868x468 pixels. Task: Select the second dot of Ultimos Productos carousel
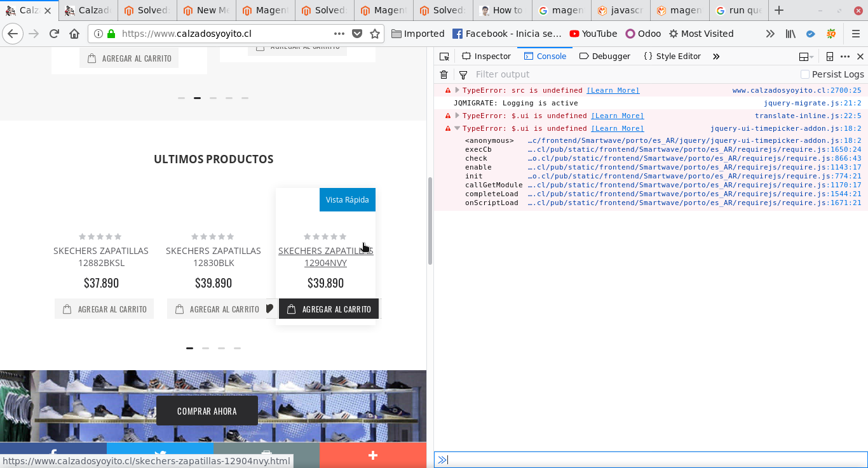pos(205,348)
